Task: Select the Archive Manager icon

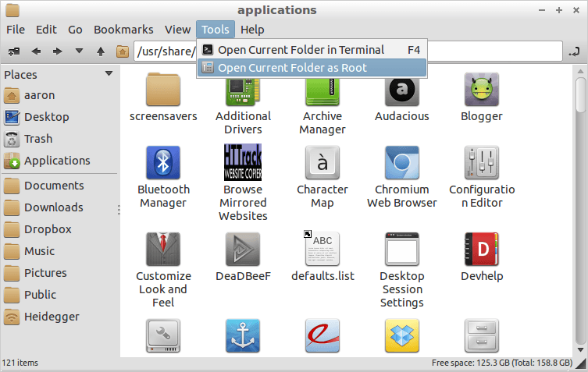Action: pos(323,92)
